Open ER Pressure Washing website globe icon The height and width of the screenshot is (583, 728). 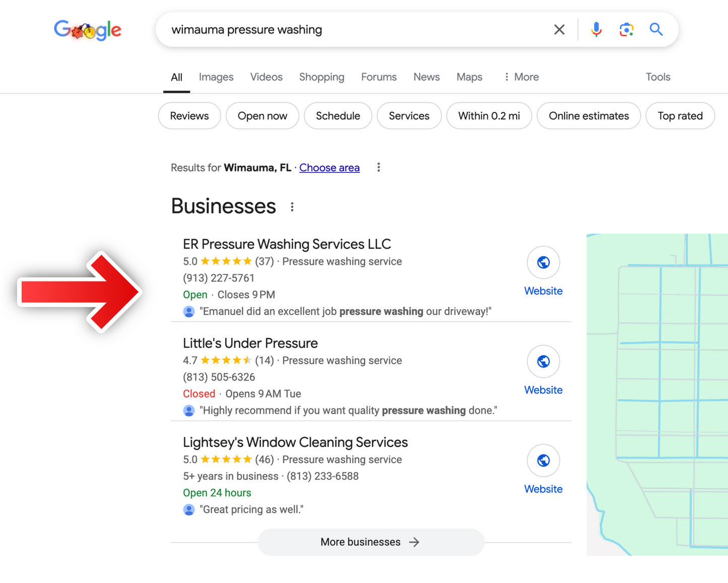click(x=543, y=262)
